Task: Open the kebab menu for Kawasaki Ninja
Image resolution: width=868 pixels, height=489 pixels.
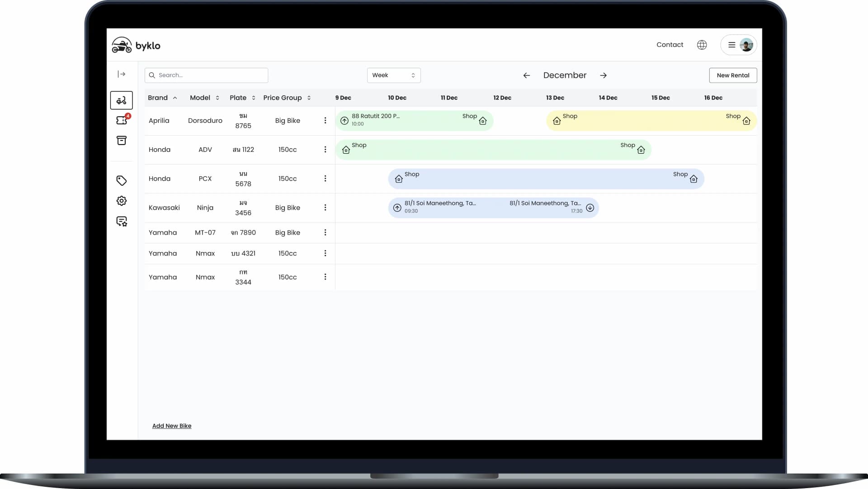Action: (325, 207)
